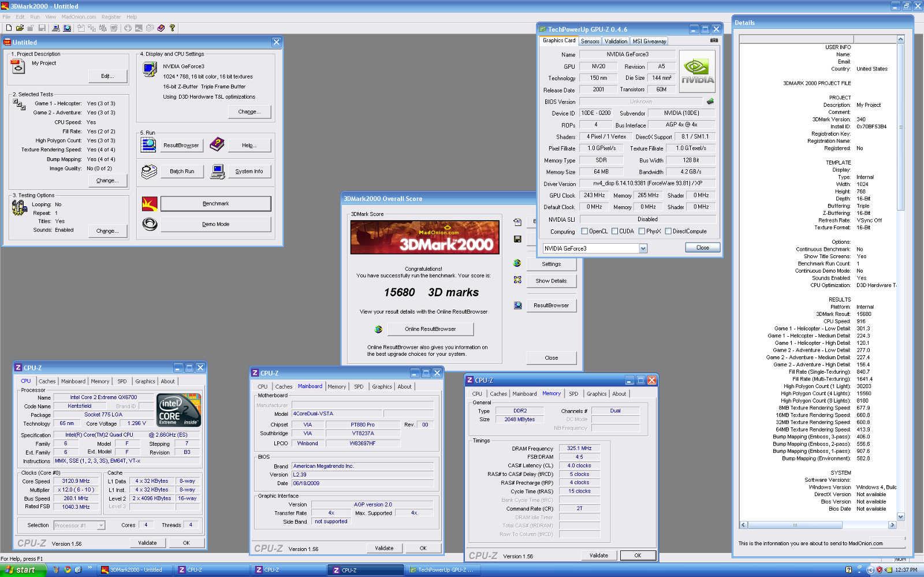Open Caches tab in CPU-Z processor window
This screenshot has width=924, height=577.
(47, 381)
